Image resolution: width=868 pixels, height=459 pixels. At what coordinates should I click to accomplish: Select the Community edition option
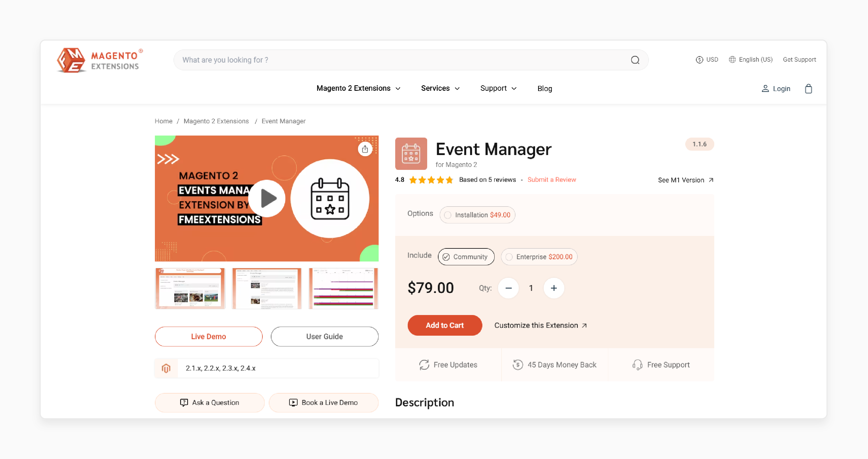(x=466, y=257)
